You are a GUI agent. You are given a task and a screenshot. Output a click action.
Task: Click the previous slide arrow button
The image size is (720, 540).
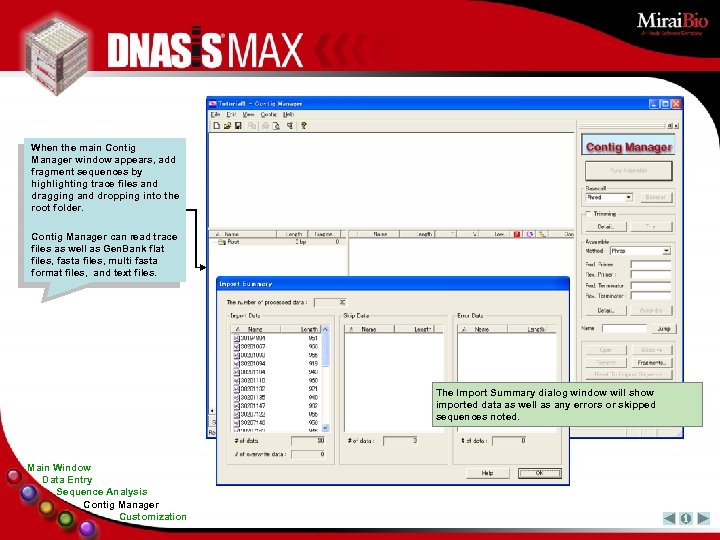[x=669, y=518]
